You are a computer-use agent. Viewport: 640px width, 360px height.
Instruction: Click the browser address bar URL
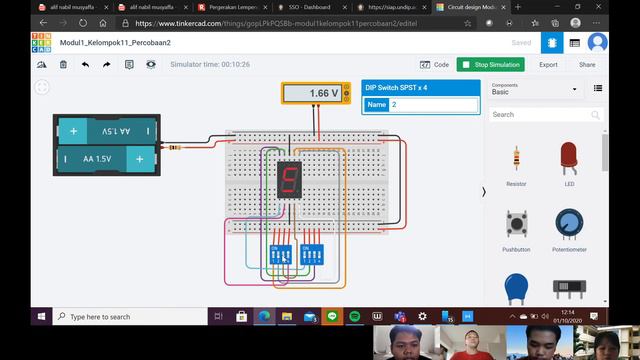(x=276, y=24)
